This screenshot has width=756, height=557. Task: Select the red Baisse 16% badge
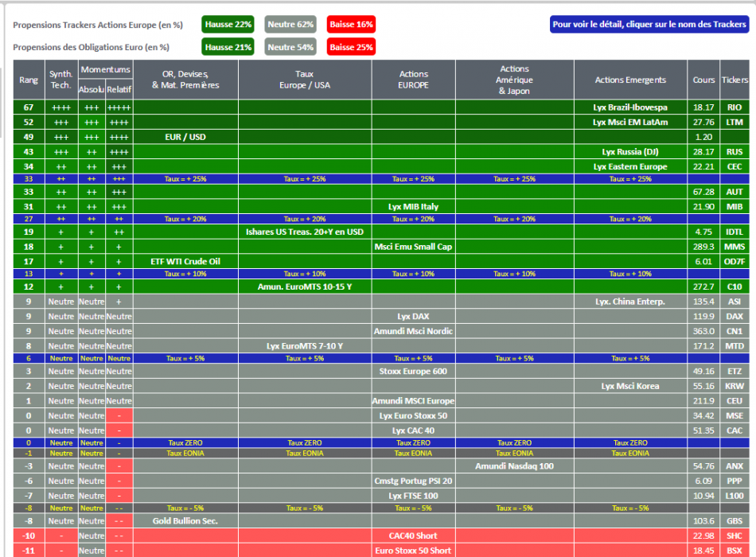351,24
